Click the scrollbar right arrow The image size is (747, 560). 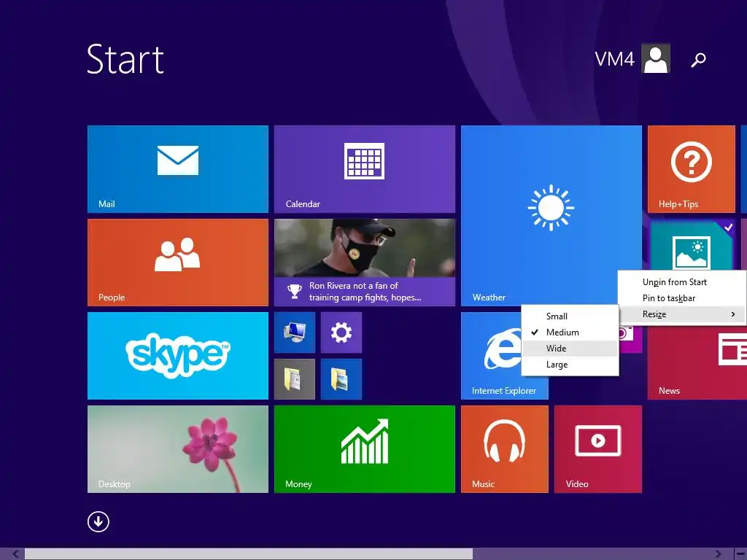coord(719,554)
